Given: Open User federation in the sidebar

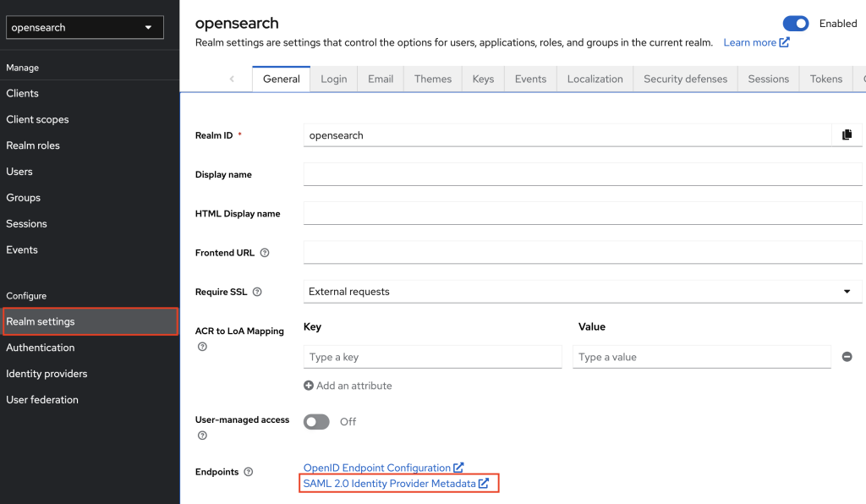Looking at the screenshot, I should click(x=90, y=400).
